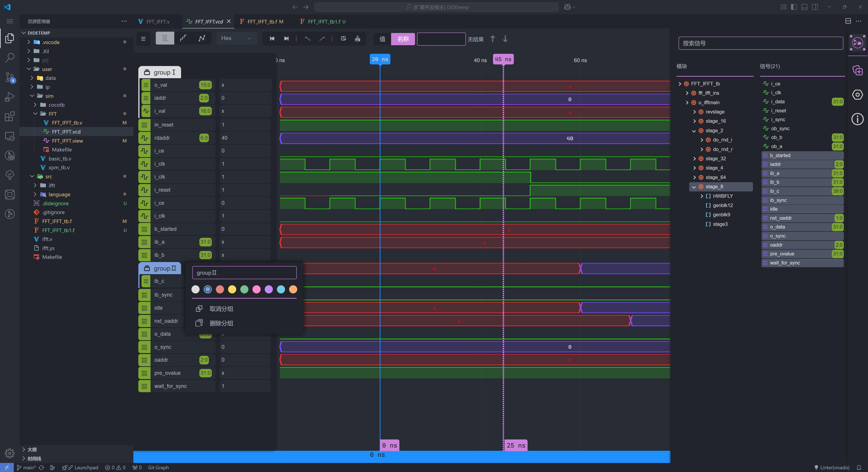
Task: Go to next rising edge icon
Action: 322,38
